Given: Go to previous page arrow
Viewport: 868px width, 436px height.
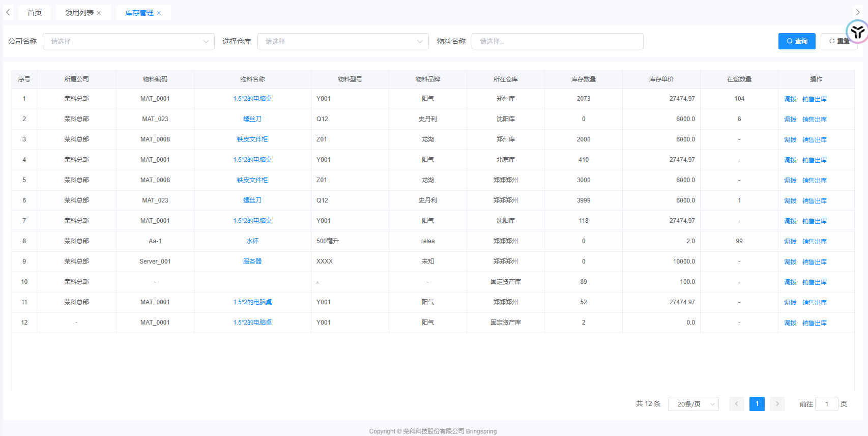Looking at the screenshot, I should [736, 404].
